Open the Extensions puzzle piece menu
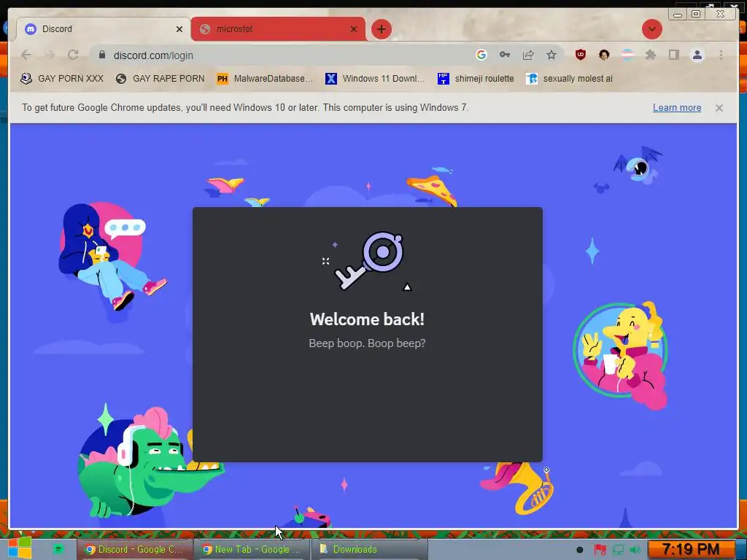The width and height of the screenshot is (747, 560). (650, 55)
